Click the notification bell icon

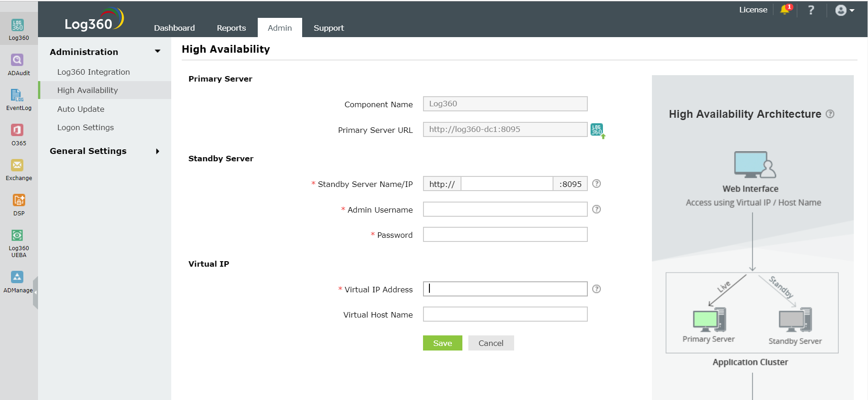pyautogui.click(x=786, y=10)
